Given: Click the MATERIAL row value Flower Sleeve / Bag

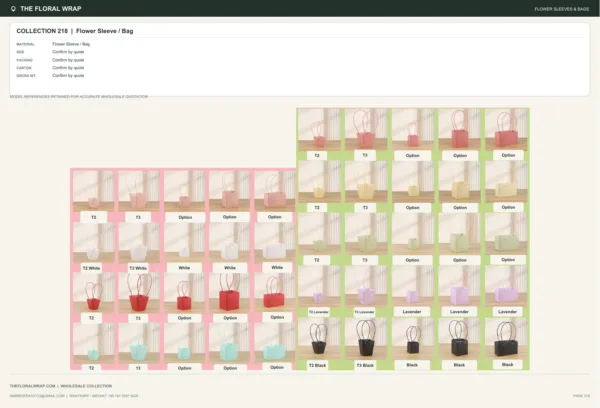Looking at the screenshot, I should (x=71, y=44).
